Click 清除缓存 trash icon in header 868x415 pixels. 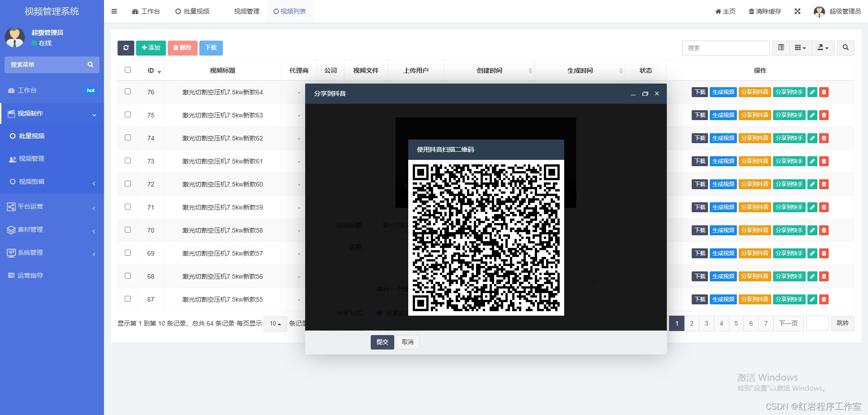point(765,11)
